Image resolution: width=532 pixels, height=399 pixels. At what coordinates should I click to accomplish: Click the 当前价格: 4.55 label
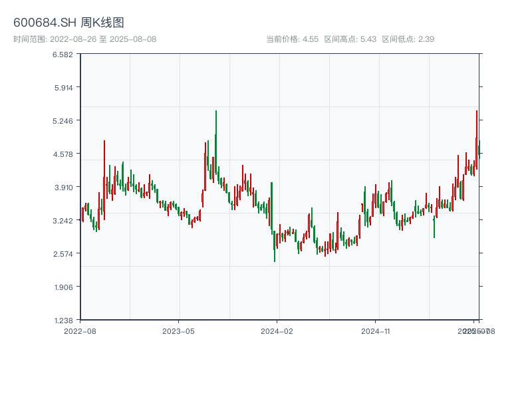click(x=292, y=39)
